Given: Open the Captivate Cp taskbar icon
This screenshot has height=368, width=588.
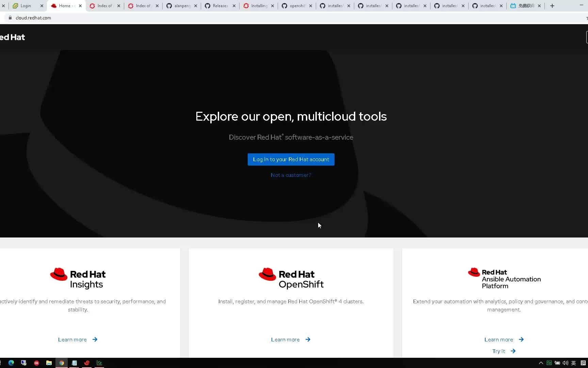Looking at the screenshot, I should (99, 363).
